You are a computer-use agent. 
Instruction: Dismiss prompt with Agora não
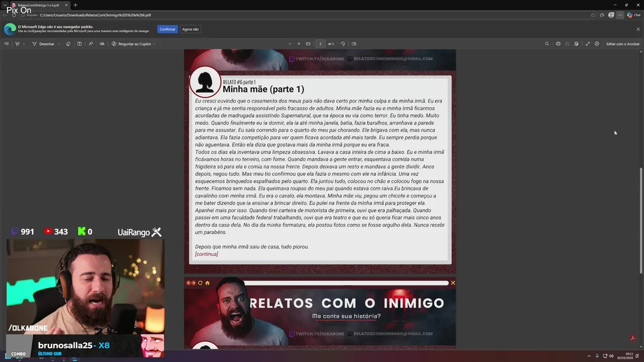tap(190, 29)
